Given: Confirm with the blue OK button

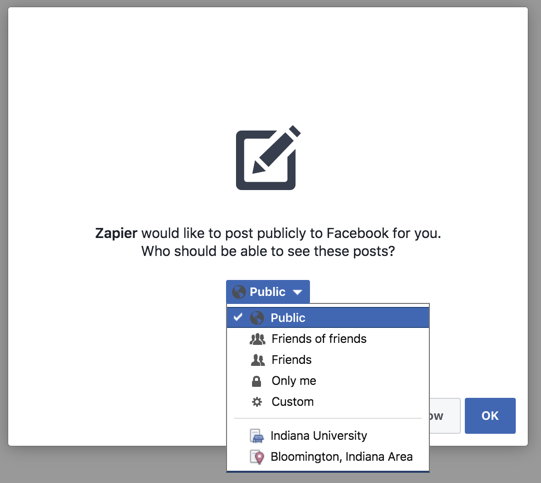Looking at the screenshot, I should [x=490, y=416].
